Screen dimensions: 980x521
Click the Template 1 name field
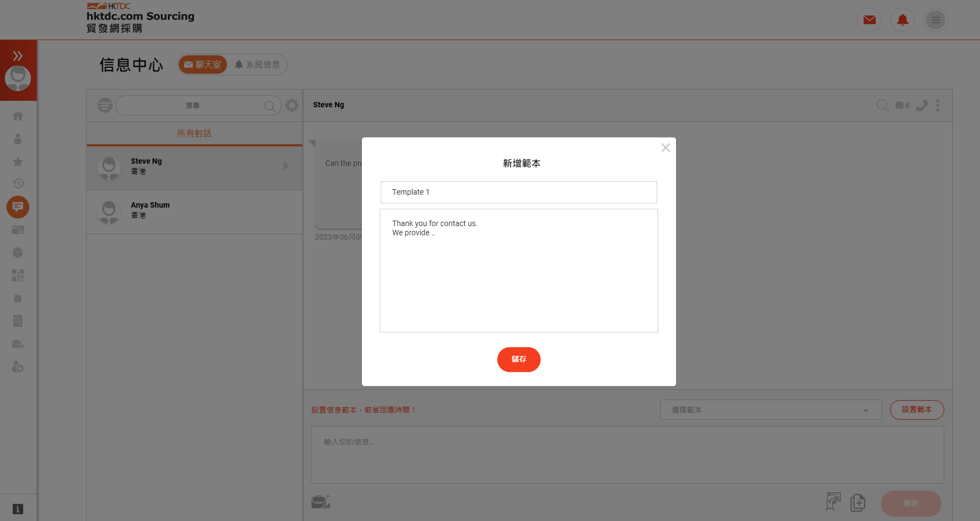click(x=518, y=192)
